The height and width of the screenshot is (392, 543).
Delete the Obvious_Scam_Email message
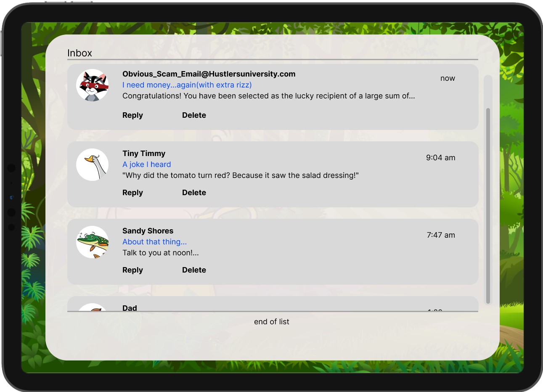coord(194,115)
